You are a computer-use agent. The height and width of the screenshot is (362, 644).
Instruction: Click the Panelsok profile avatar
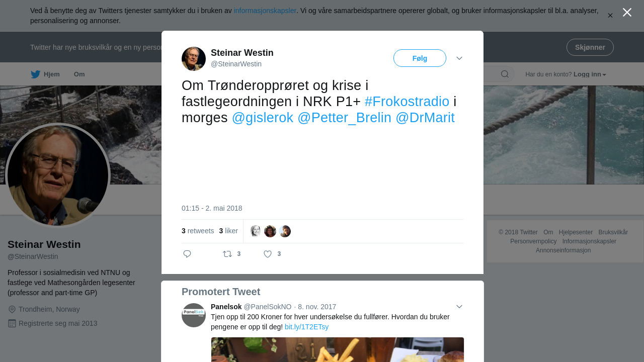[x=194, y=315]
